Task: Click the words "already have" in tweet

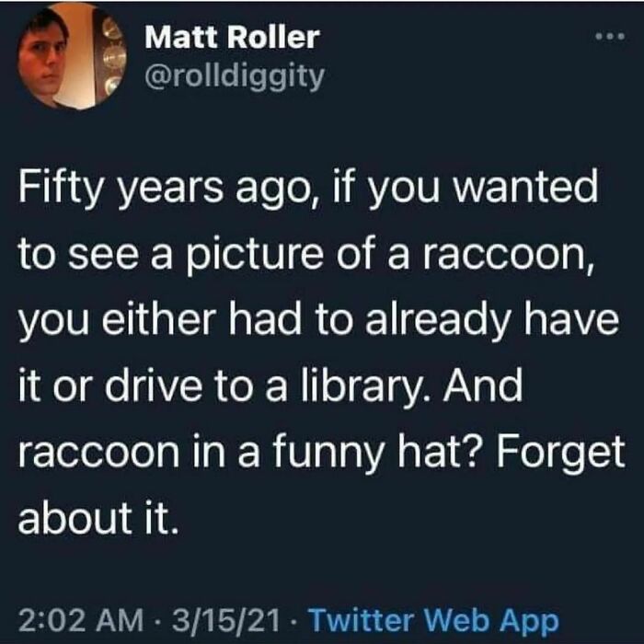Action: point(491,322)
